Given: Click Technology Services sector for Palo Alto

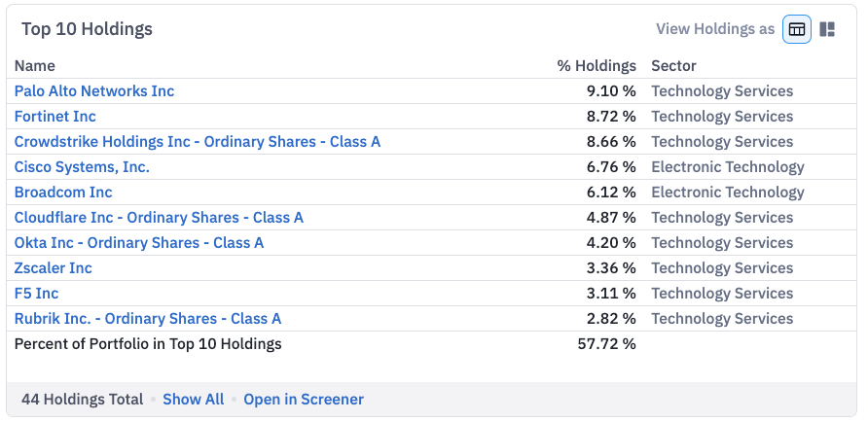Looking at the screenshot, I should pyautogui.click(x=722, y=90).
